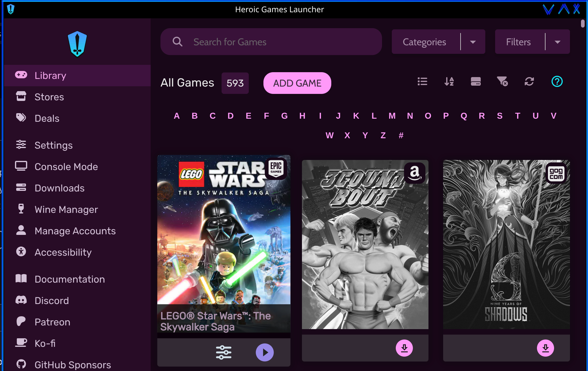Click the Console Mode monitor icon
The height and width of the screenshot is (371, 588).
click(x=21, y=166)
